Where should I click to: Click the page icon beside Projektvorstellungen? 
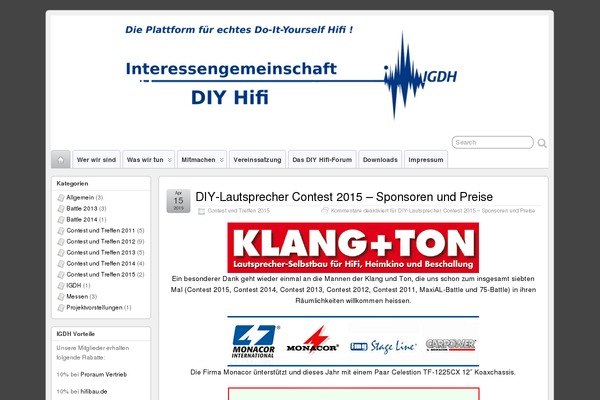[x=61, y=308]
